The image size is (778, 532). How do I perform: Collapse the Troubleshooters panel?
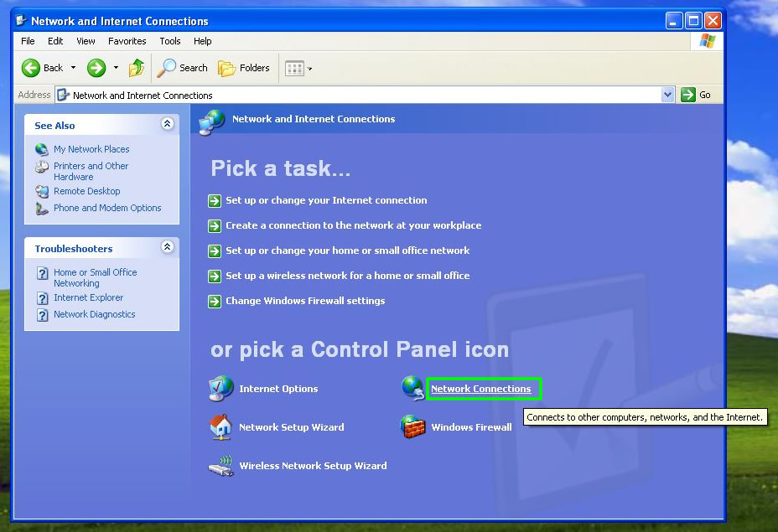(167, 246)
